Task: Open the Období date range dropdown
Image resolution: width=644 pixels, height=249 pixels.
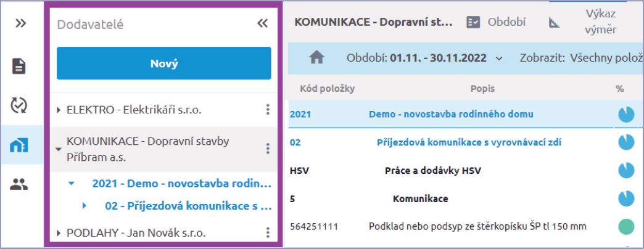Action: [x=498, y=59]
